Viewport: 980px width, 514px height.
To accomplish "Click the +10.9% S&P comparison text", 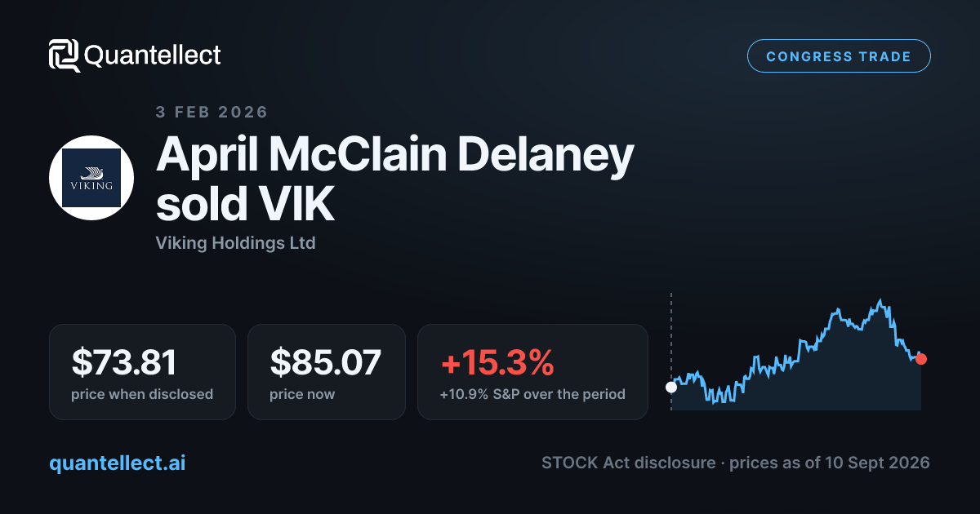I will (x=532, y=394).
